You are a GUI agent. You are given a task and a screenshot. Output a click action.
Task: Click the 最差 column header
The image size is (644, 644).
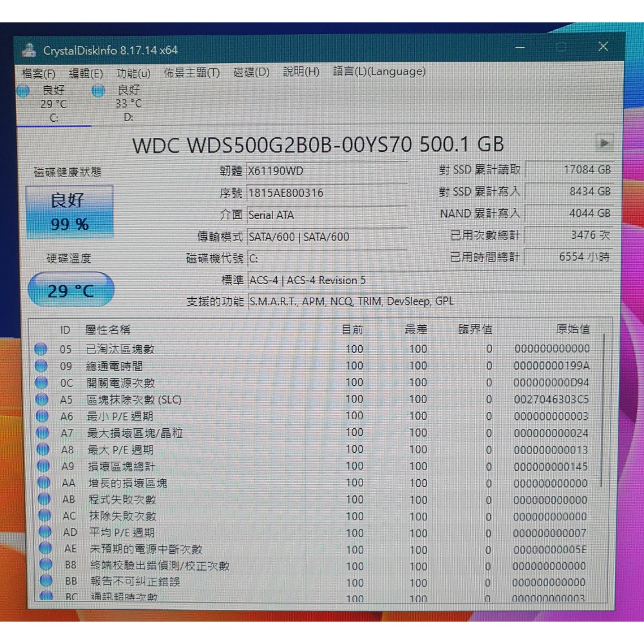tap(416, 329)
